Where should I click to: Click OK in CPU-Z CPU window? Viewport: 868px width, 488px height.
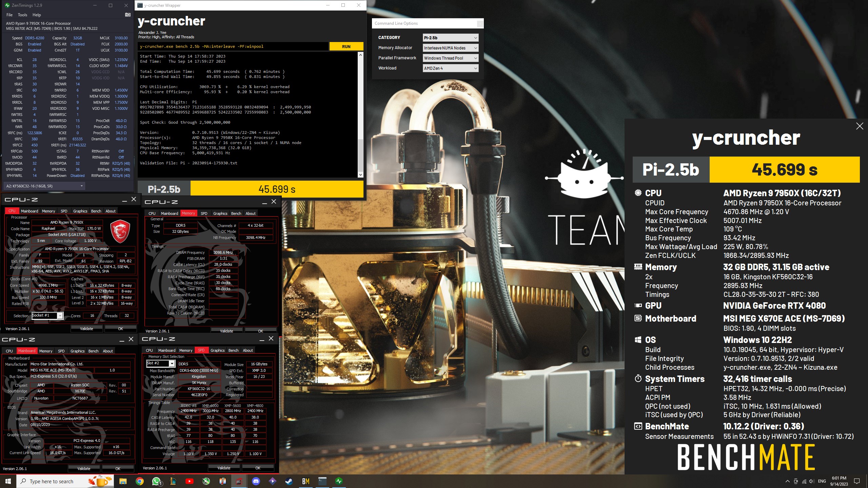click(x=120, y=328)
